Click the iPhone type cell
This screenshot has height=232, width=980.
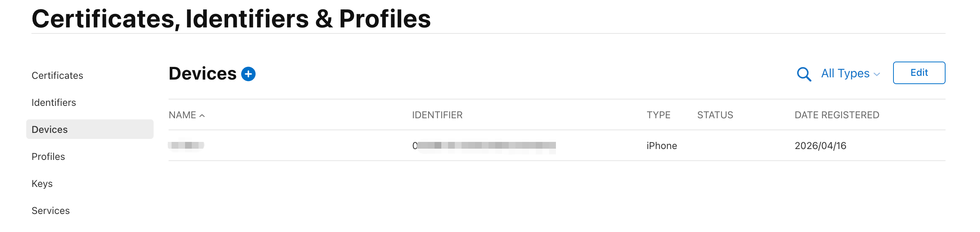click(662, 146)
